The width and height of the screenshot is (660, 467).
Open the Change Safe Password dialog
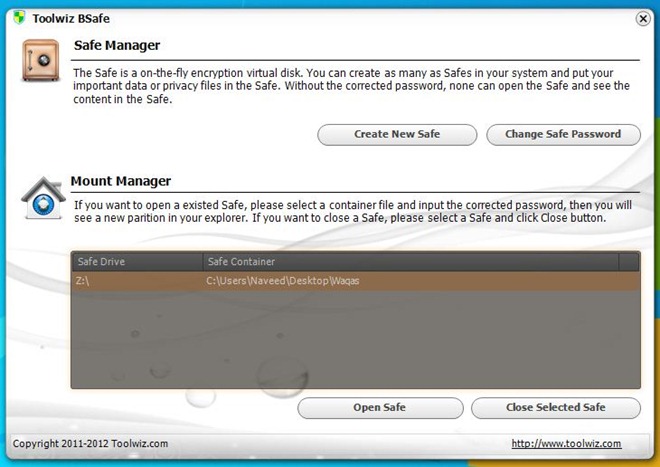point(563,134)
